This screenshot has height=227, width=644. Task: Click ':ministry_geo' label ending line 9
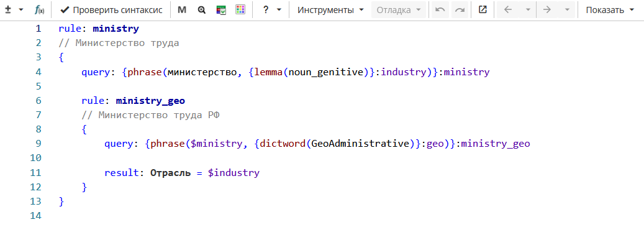tap(493, 144)
